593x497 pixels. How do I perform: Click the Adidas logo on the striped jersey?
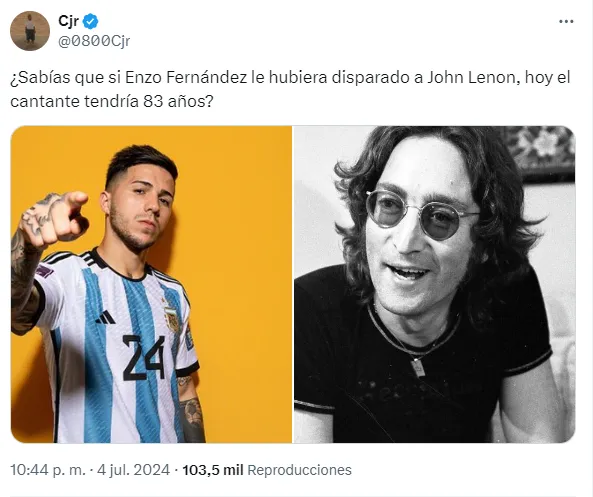click(x=106, y=317)
